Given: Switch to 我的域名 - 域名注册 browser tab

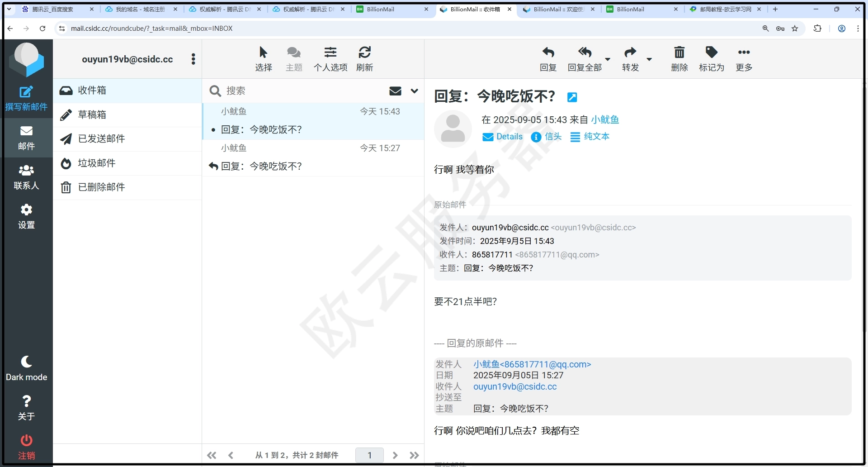Looking at the screenshot, I should (x=141, y=9).
